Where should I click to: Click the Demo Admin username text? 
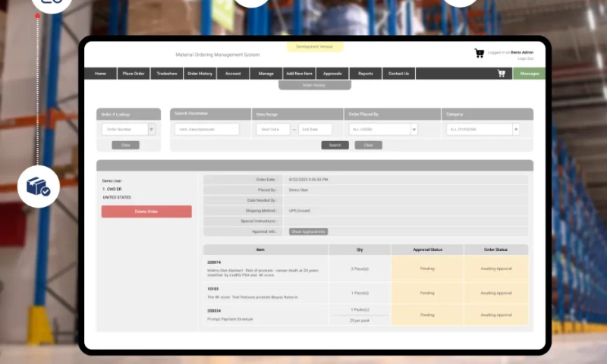point(522,52)
